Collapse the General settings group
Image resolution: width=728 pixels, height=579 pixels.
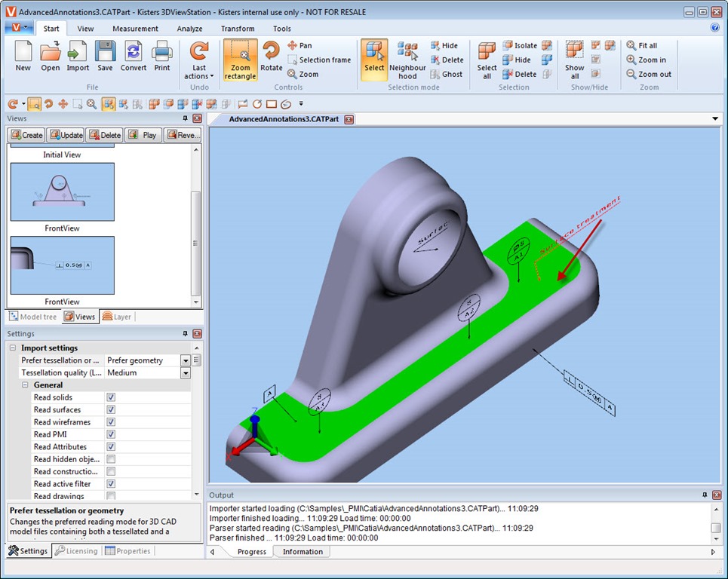tap(25, 385)
